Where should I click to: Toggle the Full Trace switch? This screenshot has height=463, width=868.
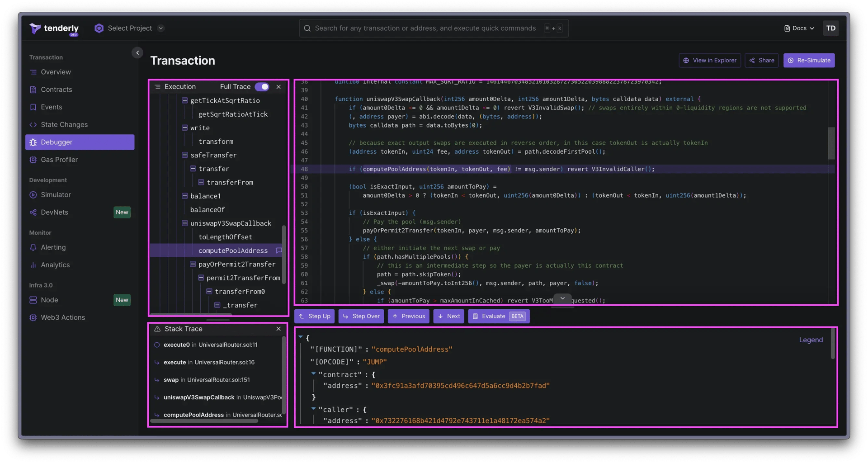click(262, 87)
